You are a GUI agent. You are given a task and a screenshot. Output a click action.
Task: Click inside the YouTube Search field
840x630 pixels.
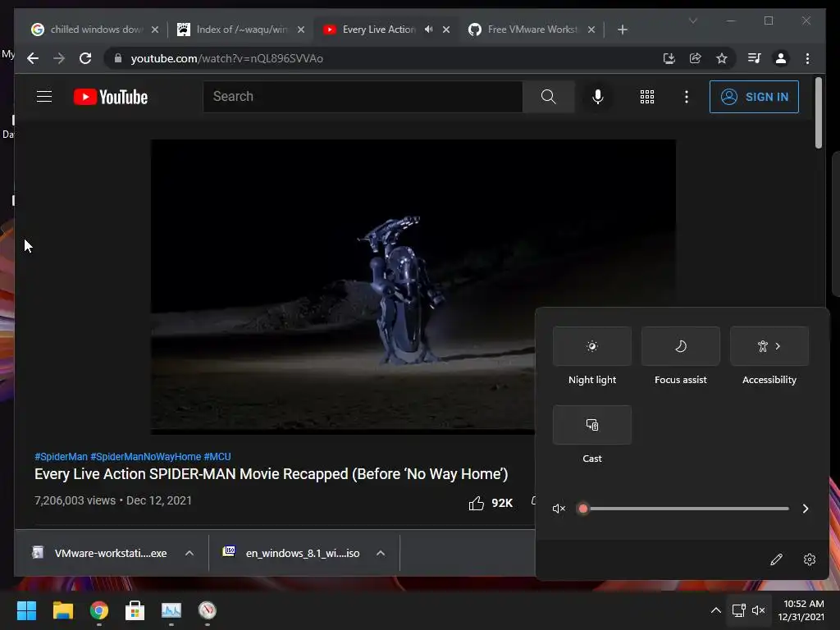[x=363, y=97]
